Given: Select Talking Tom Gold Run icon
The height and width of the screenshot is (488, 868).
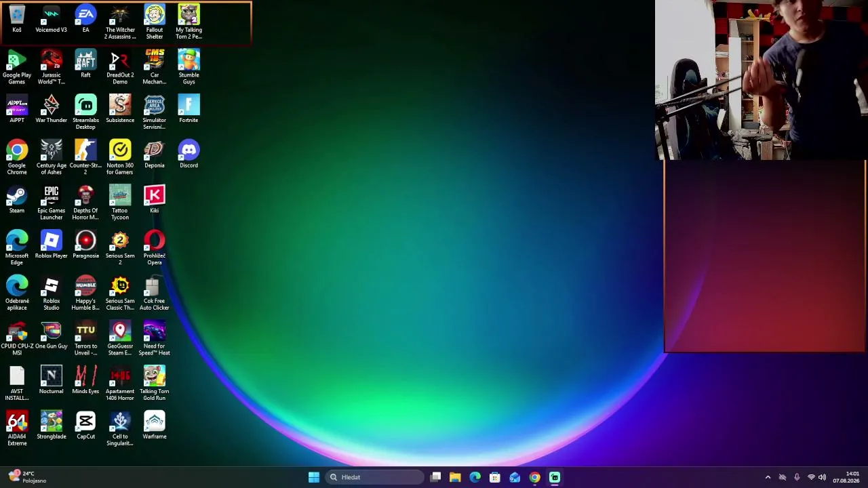Looking at the screenshot, I should click(x=155, y=384).
